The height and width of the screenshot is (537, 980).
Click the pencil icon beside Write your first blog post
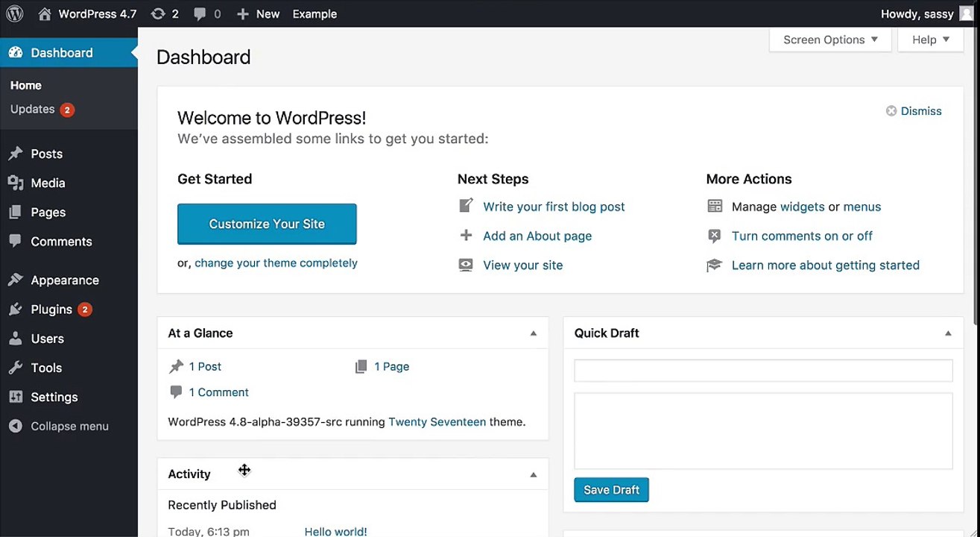(x=466, y=206)
